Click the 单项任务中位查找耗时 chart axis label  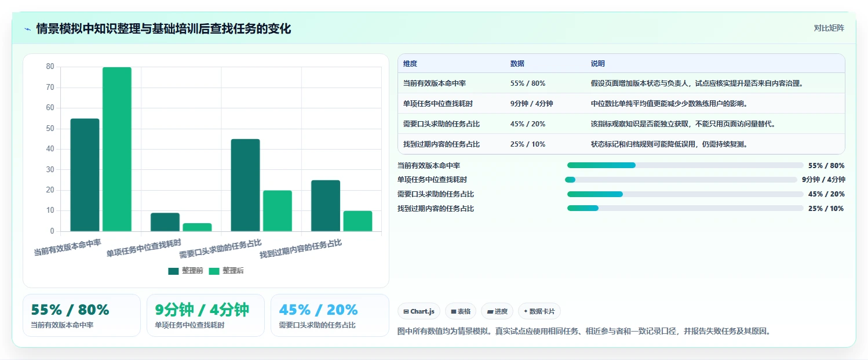[x=144, y=248]
